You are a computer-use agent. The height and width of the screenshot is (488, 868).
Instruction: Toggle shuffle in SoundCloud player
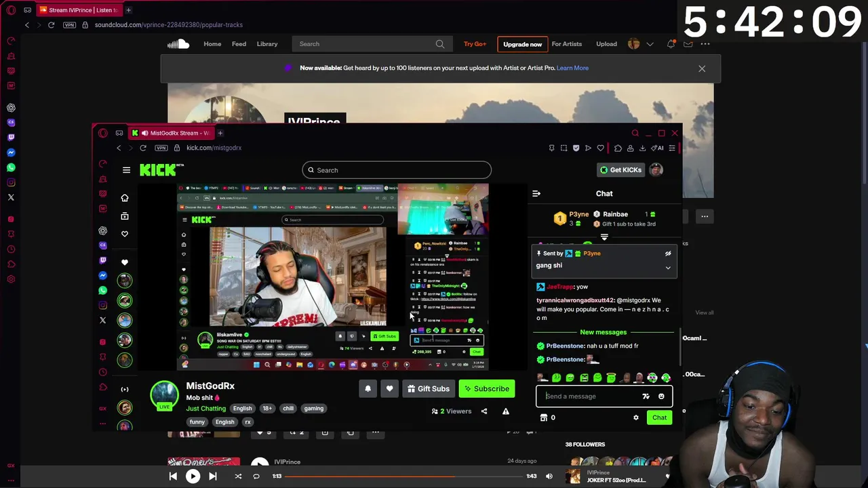238,476
